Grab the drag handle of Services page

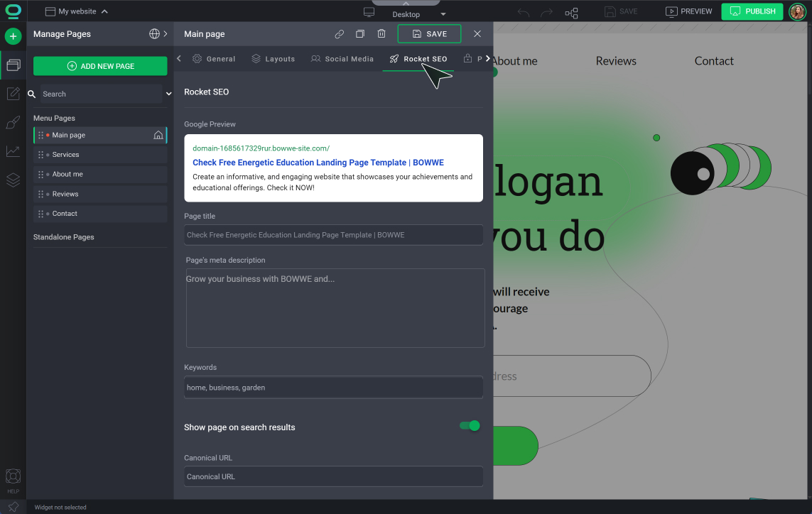tap(41, 155)
